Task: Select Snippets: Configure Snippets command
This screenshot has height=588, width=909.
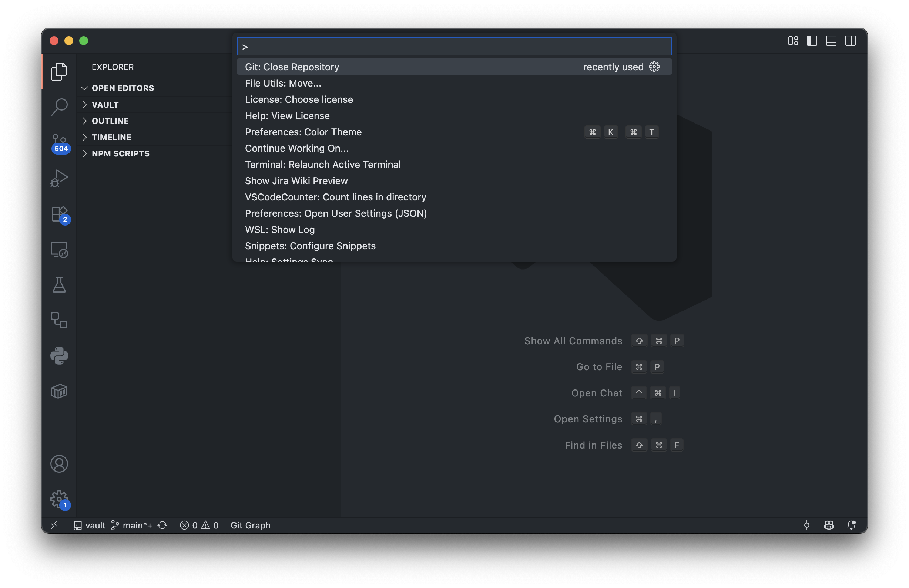Action: pyautogui.click(x=454, y=246)
